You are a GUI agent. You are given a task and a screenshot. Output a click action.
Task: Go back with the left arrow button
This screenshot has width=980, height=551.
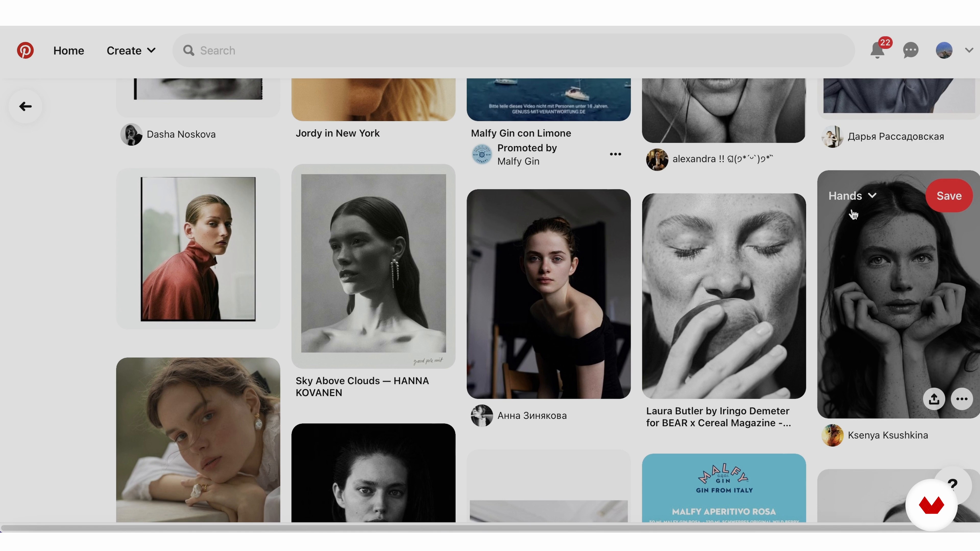pyautogui.click(x=26, y=106)
